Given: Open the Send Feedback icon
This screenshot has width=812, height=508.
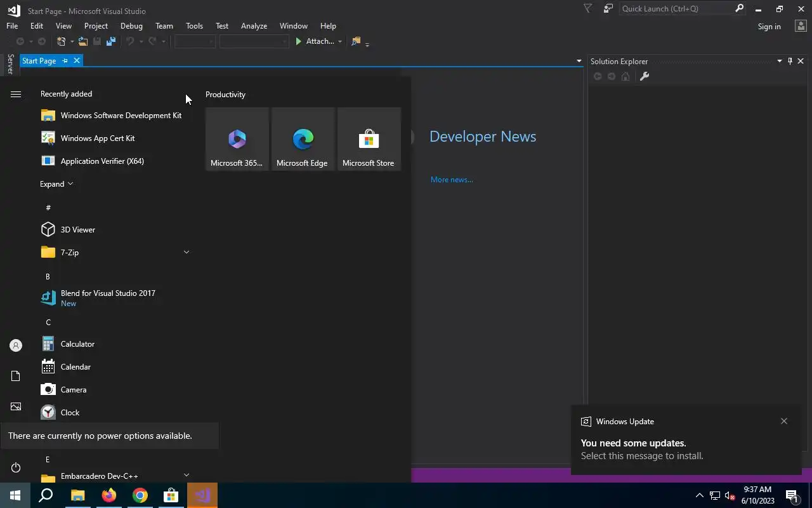Looking at the screenshot, I should pyautogui.click(x=608, y=9).
